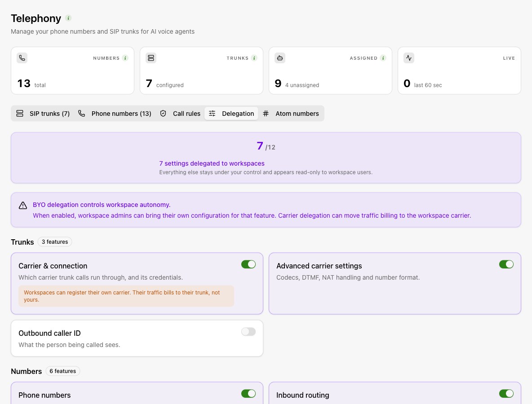Click the 'Manage your phone numbers and SIP trunks' subtitle
This screenshot has height=404, width=532.
[102, 31]
